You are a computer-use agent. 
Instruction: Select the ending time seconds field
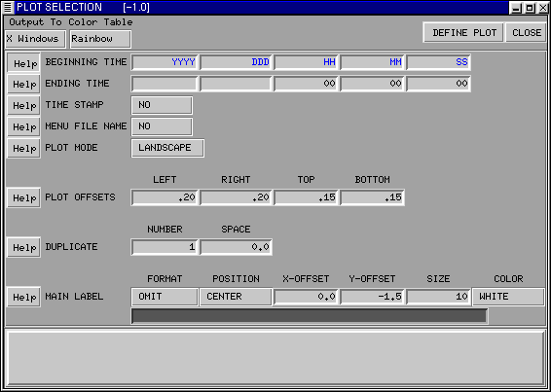[x=438, y=84]
